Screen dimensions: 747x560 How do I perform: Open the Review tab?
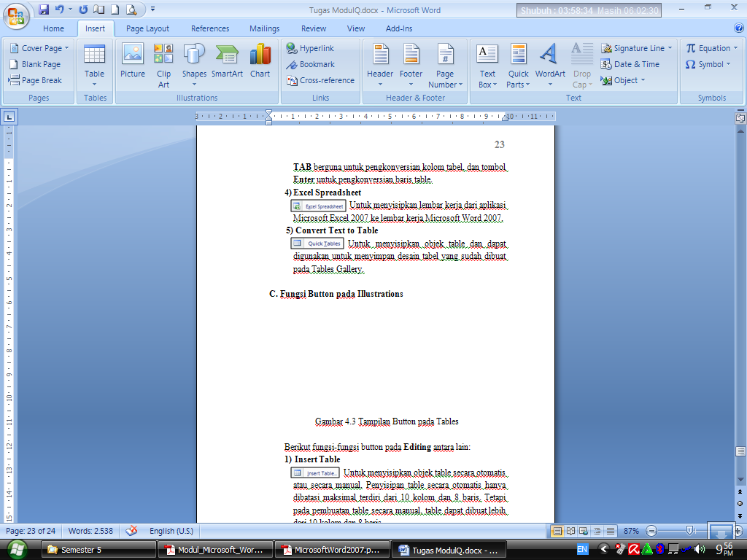tap(314, 28)
